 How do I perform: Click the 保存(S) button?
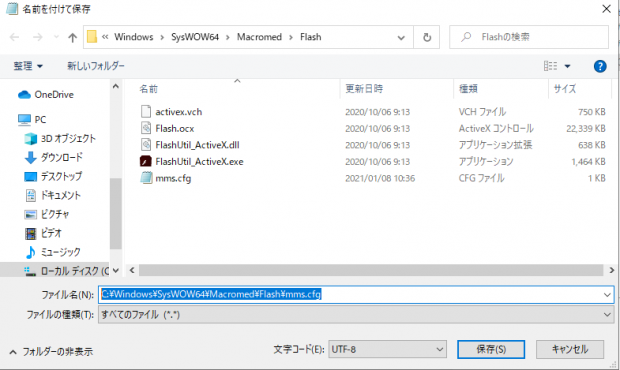pyautogui.click(x=491, y=349)
